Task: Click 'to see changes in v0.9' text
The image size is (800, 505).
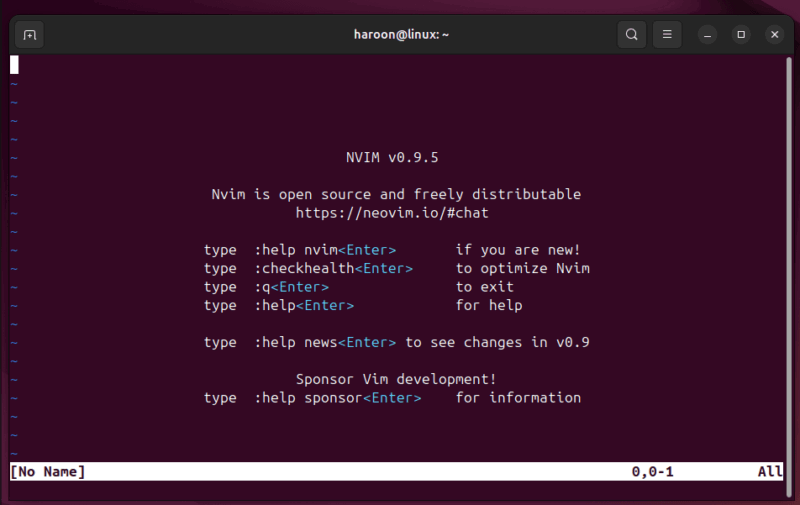Action: point(497,342)
